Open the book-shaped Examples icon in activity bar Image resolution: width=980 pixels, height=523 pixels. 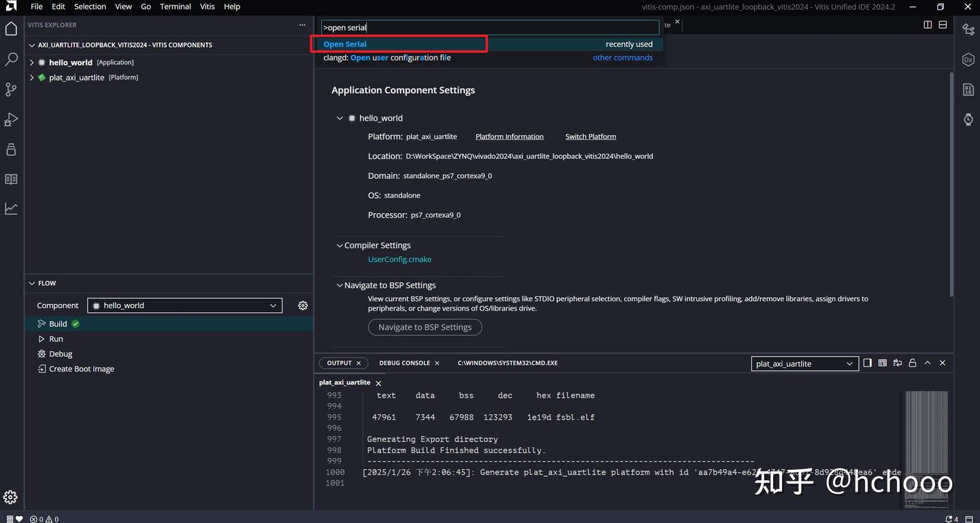pos(11,179)
